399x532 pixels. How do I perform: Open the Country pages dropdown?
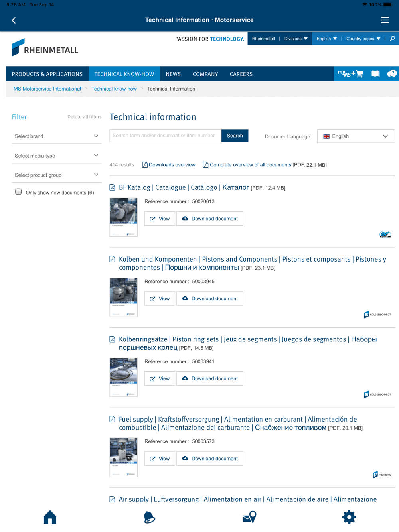(363, 39)
